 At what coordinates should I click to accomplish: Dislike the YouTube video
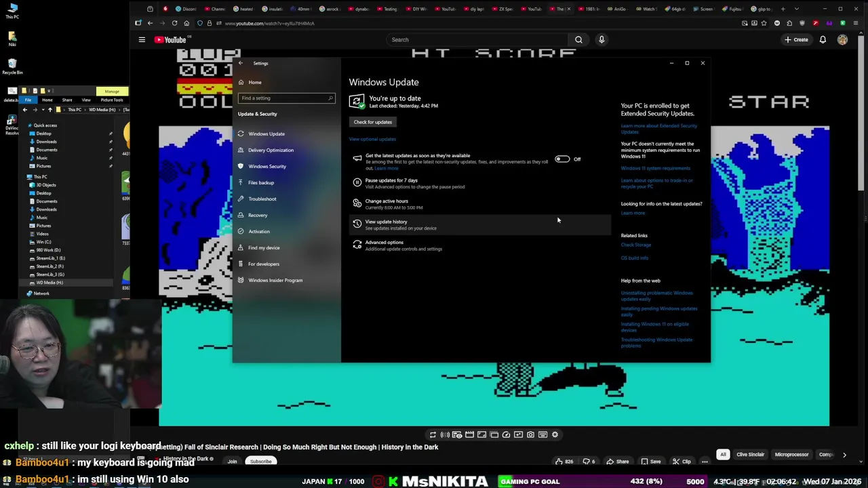click(589, 462)
